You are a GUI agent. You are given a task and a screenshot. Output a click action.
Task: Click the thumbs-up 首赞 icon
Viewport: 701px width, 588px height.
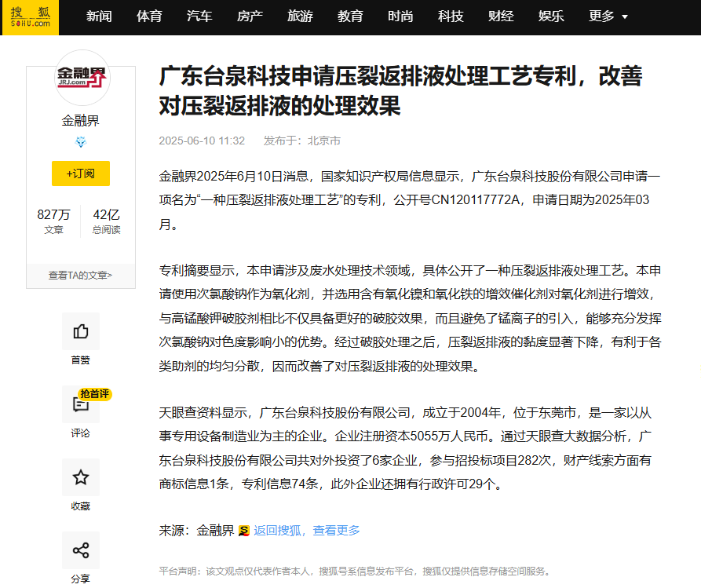[x=81, y=331]
